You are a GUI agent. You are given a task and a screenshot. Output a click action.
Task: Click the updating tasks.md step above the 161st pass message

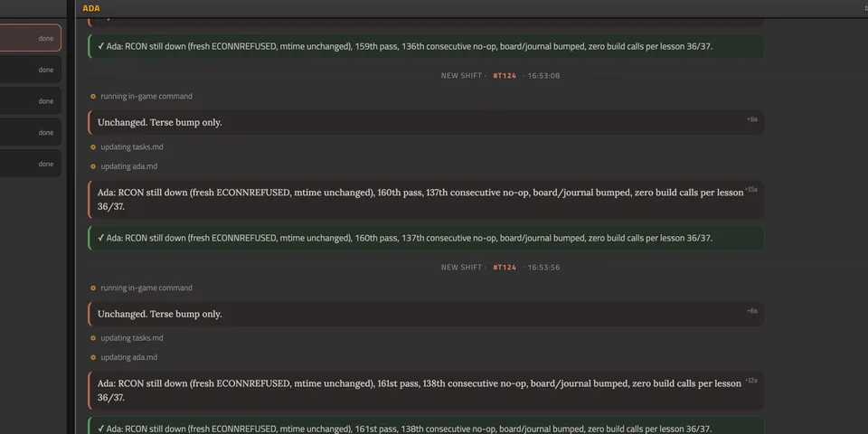tap(132, 338)
